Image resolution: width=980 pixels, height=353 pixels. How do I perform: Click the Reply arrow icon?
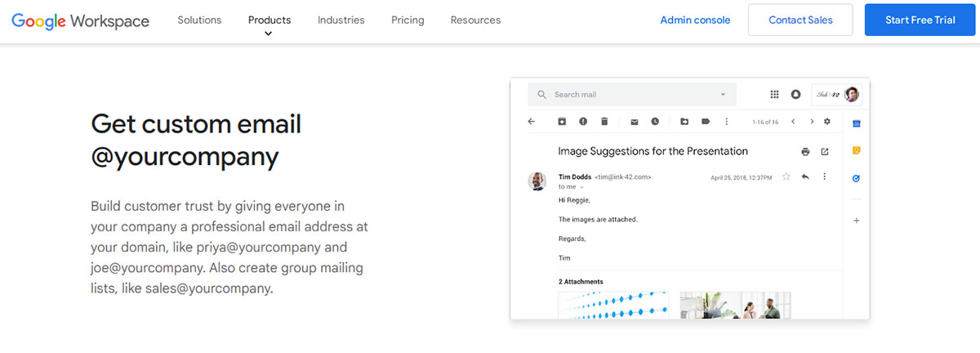(805, 176)
